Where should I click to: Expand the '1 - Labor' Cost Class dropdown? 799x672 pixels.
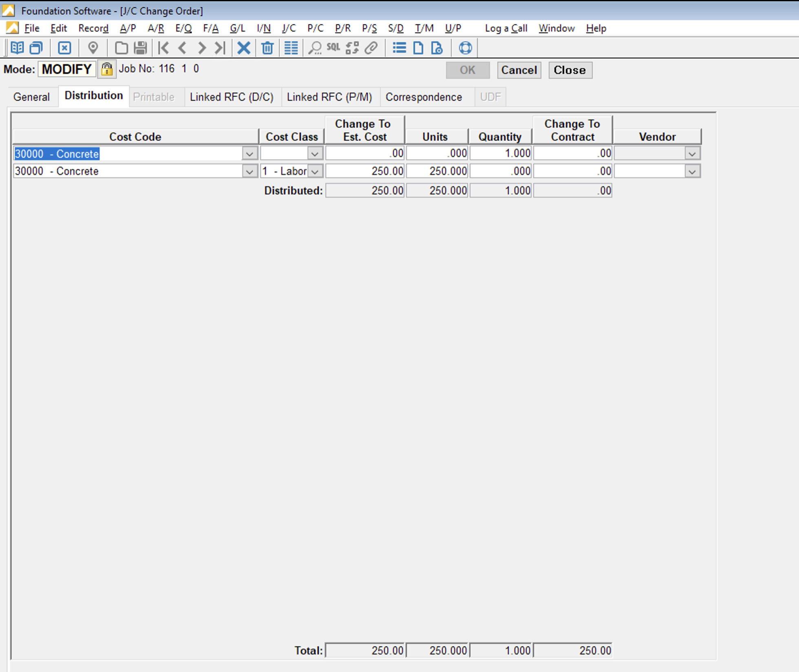[315, 171]
